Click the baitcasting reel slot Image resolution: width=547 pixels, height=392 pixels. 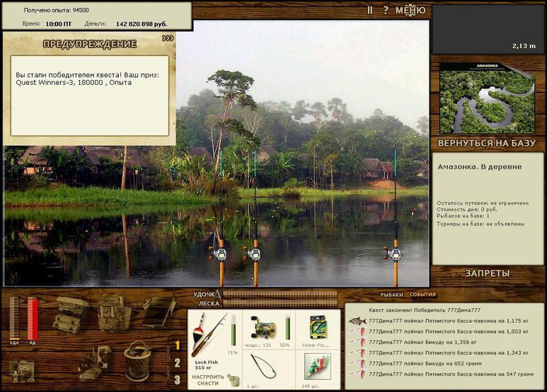[269, 330]
